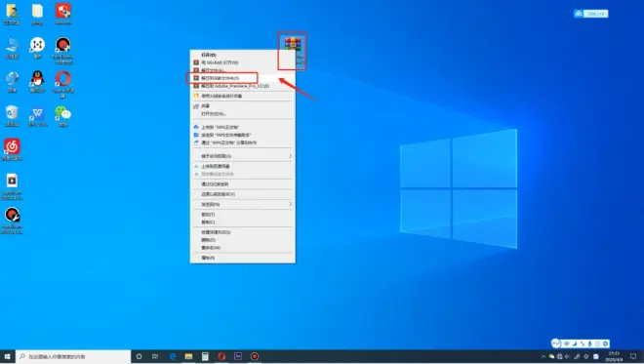
Task: Open the IME toolbar settings gear
Action: 605,344
